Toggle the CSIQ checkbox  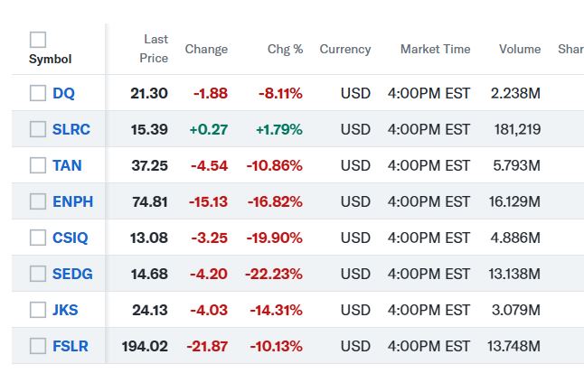click(x=38, y=238)
